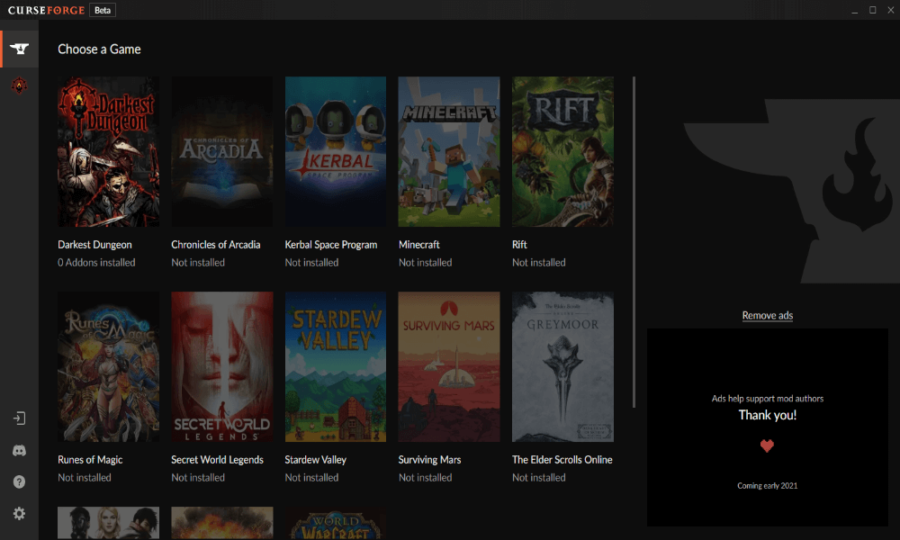
Task: Select the Runes of Magic cover art
Action: [108, 367]
